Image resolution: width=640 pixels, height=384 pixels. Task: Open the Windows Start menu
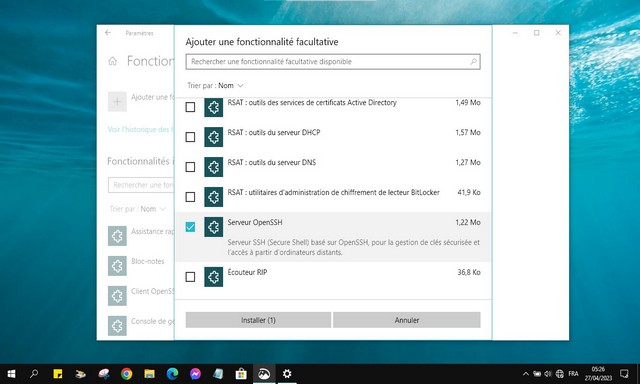11,373
